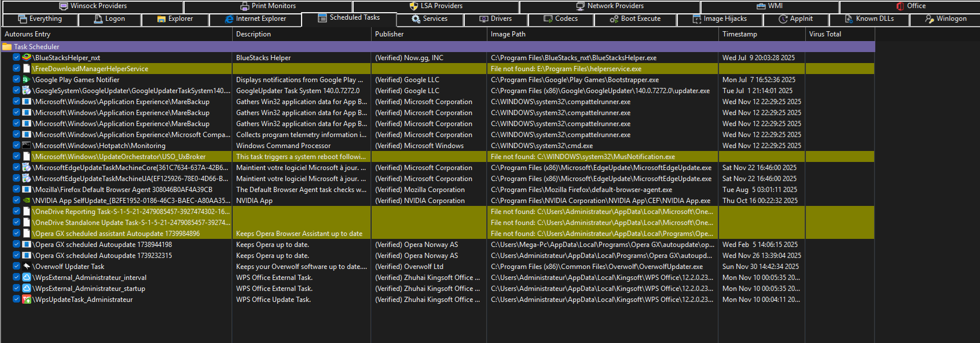Viewport: 980px width, 343px height.
Task: Click the Google Play Games Notifier icon
Action: pos(26,80)
